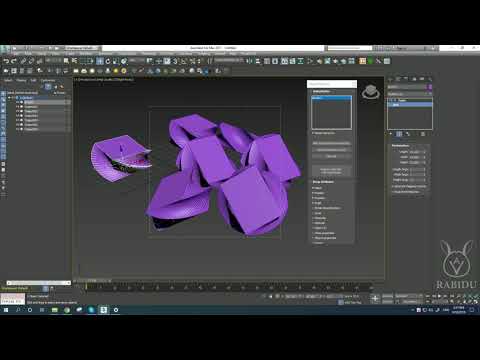
Task: Click the large two-line button in floating dialog
Action: pyautogui.click(x=331, y=171)
